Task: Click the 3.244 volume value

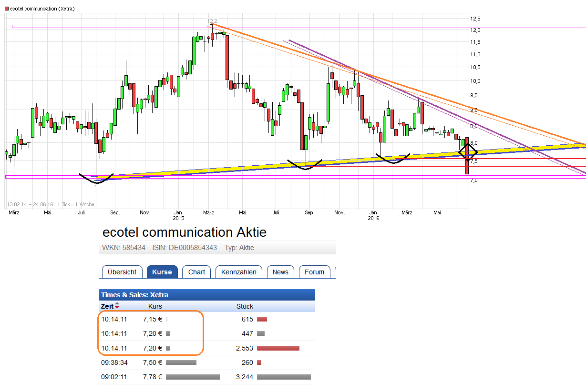Action: click(245, 377)
